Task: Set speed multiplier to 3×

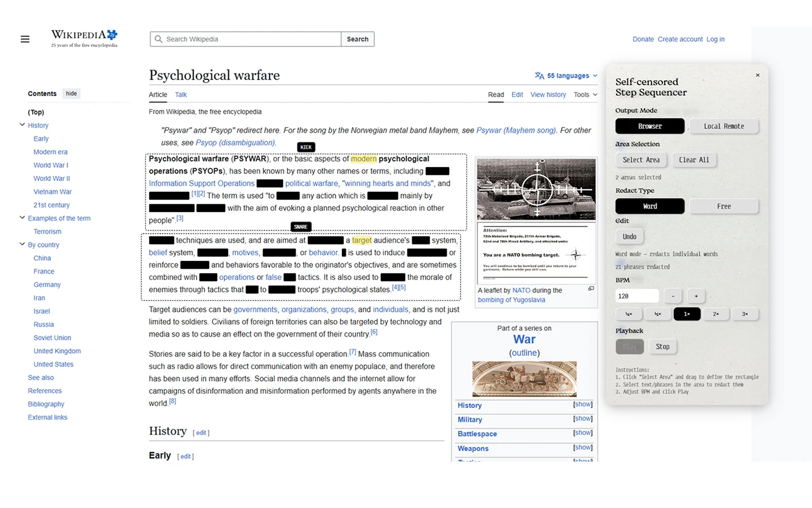Action: point(745,314)
